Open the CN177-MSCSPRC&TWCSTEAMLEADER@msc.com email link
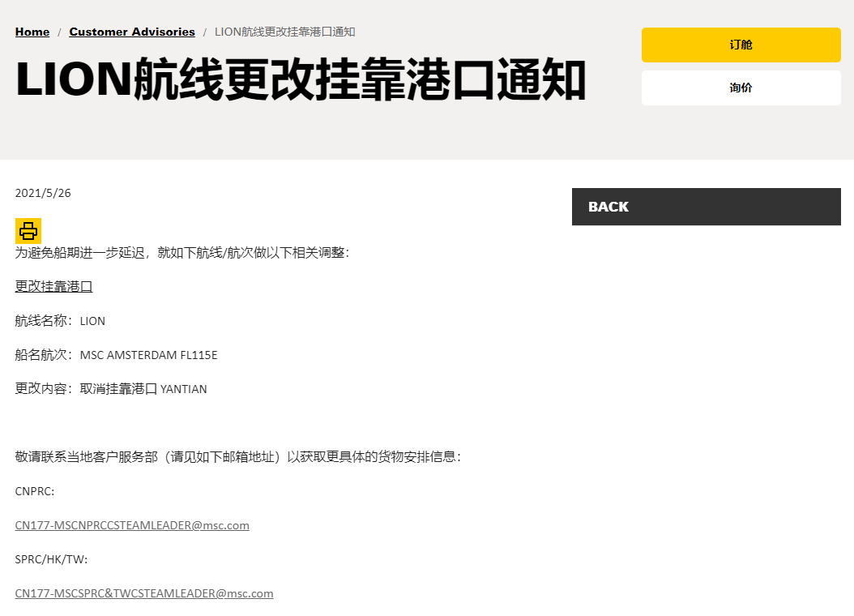Screen dimensions: 854x616 pos(143,593)
